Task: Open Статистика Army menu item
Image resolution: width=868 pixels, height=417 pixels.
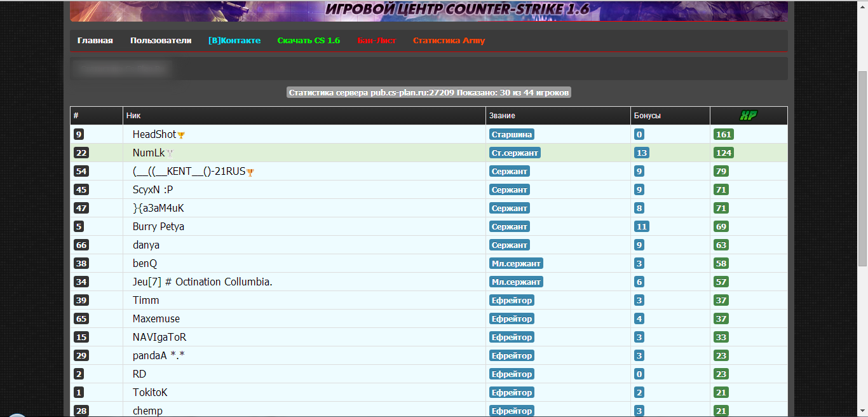Action: pyautogui.click(x=449, y=41)
